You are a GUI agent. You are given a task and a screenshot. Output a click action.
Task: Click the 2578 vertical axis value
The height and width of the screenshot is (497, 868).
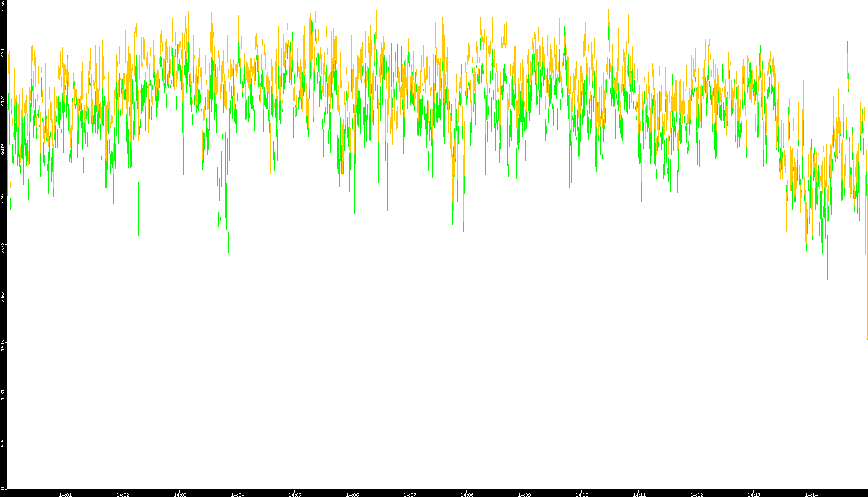pyautogui.click(x=3, y=247)
